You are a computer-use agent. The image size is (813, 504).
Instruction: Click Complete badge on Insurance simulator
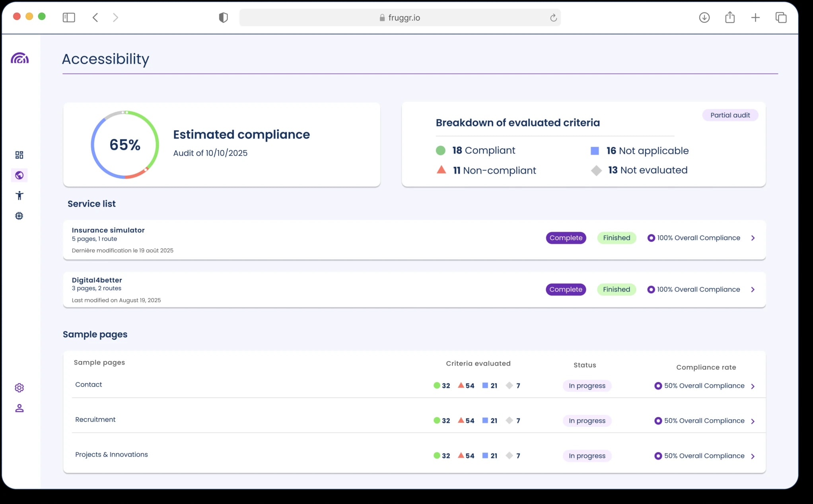tap(566, 238)
